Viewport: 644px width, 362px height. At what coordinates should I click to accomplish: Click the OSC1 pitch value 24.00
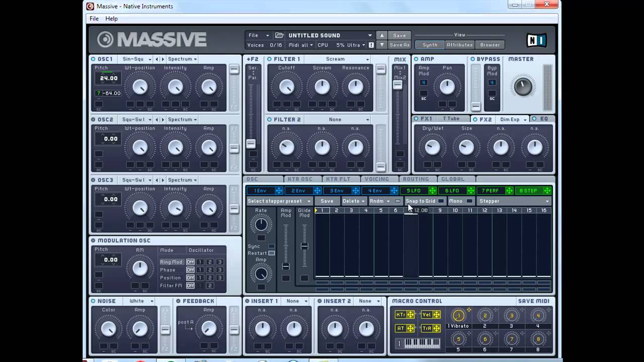pyautogui.click(x=109, y=78)
